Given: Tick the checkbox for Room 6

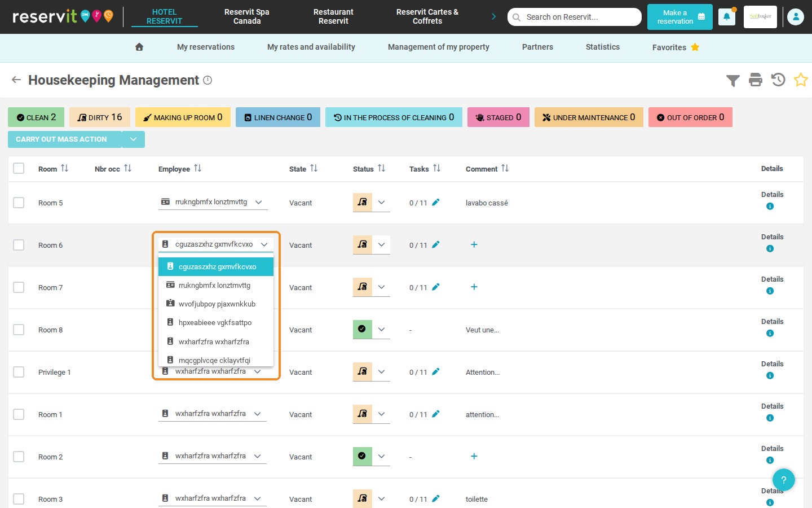Looking at the screenshot, I should click(x=19, y=245).
